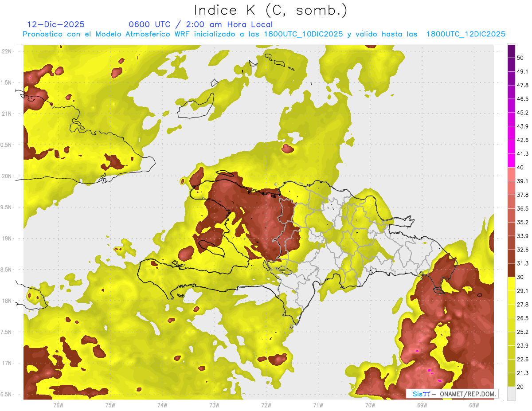Pick the dark purple swatch above 50
The image size is (532, 411).
(511, 51)
